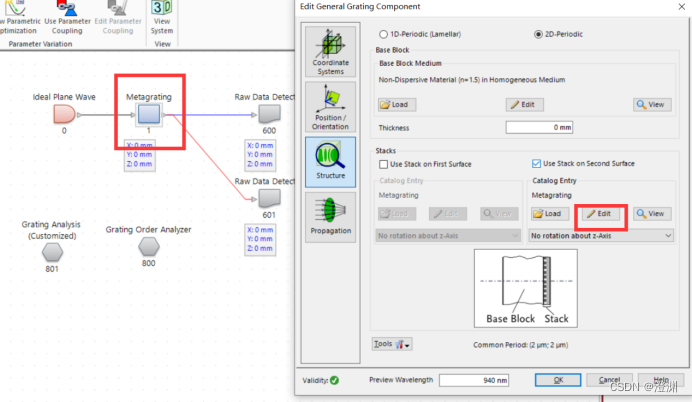692x402 pixels.
Task: Confirm the dialog with OK
Action: 558,380
